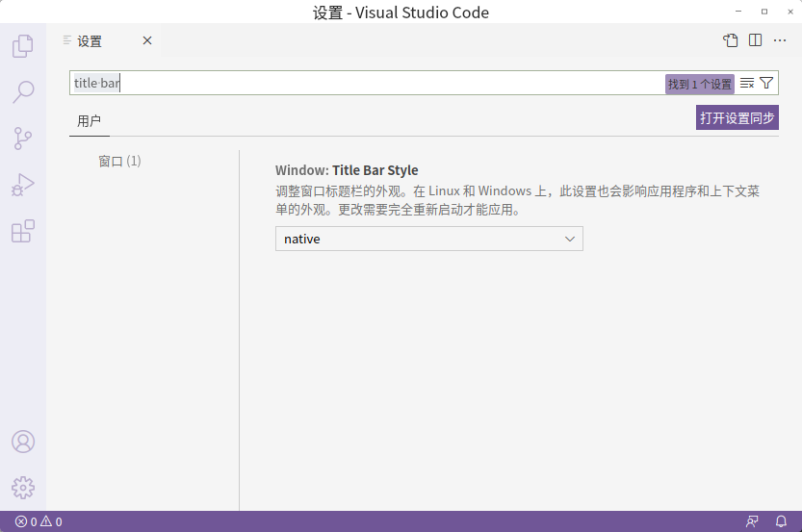The height and width of the screenshot is (532, 802).
Task: Select the 用户 settings tab
Action: (89, 121)
